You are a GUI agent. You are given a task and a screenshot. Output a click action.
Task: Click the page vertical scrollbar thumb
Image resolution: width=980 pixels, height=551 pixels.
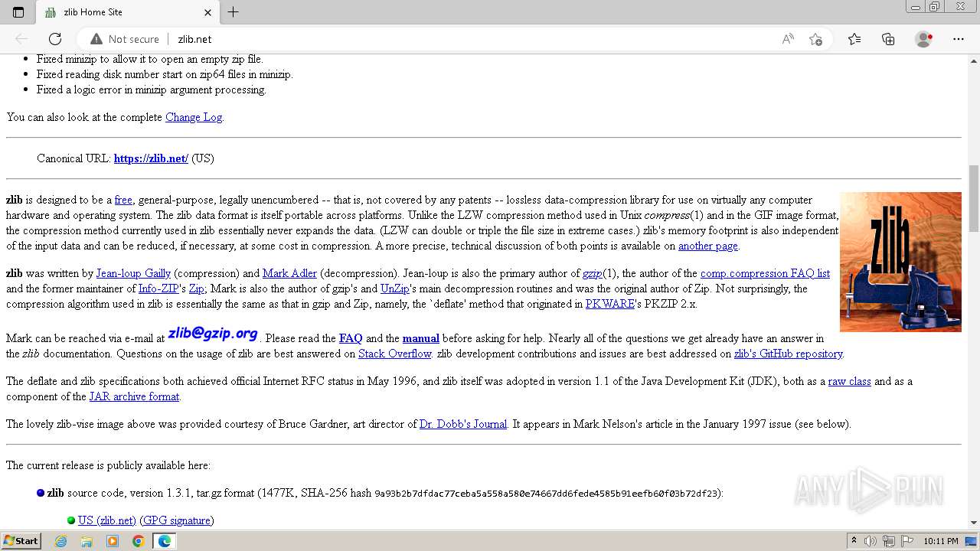(x=974, y=197)
